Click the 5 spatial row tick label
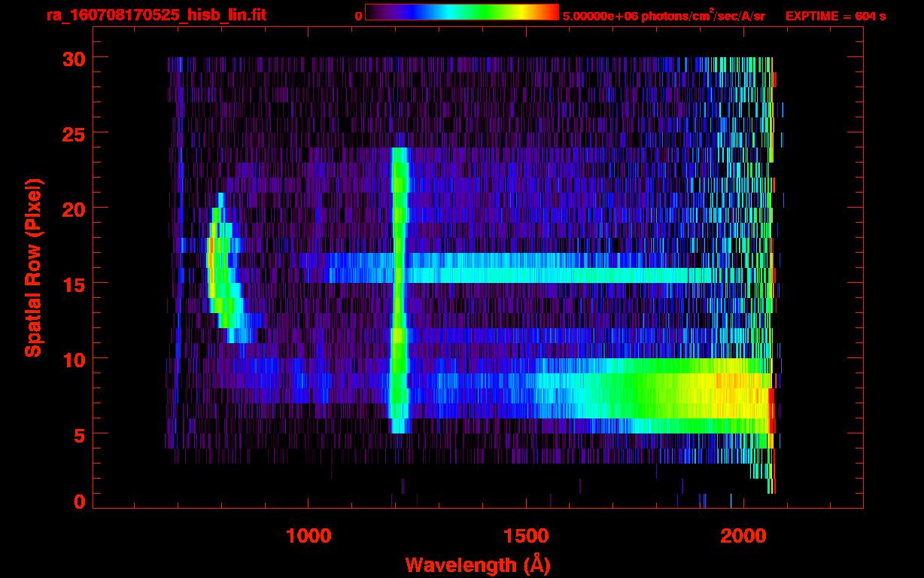 (x=79, y=434)
